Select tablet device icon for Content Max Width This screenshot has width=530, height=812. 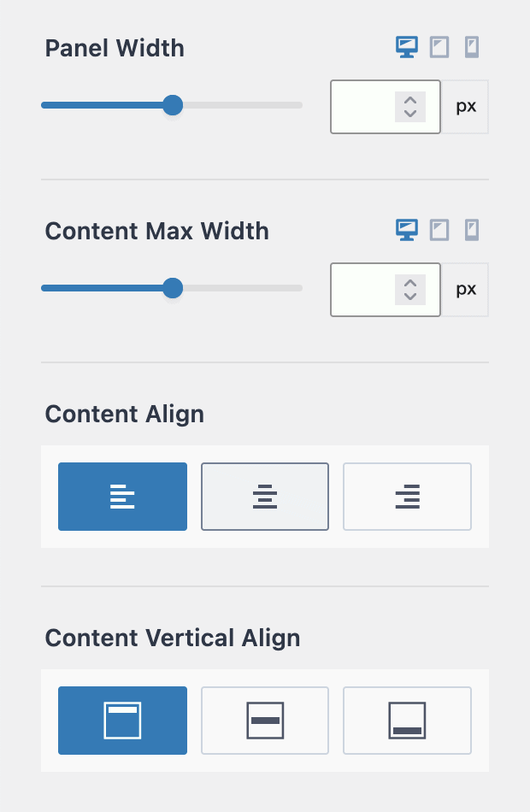click(439, 230)
